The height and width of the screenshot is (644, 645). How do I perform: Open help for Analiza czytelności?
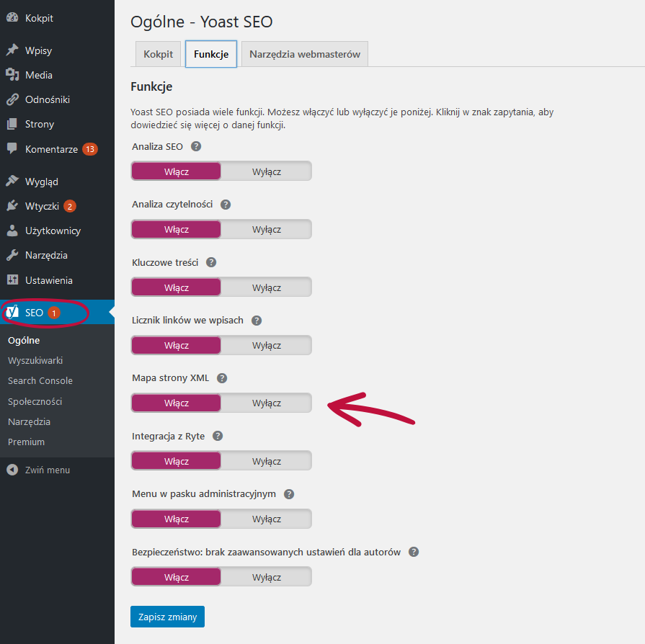pos(226,204)
